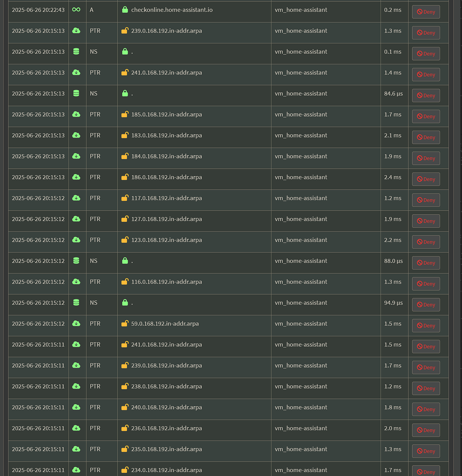Click the database icon in the 94.9 µs row
Screen dimensions: 462x476
coord(76,303)
